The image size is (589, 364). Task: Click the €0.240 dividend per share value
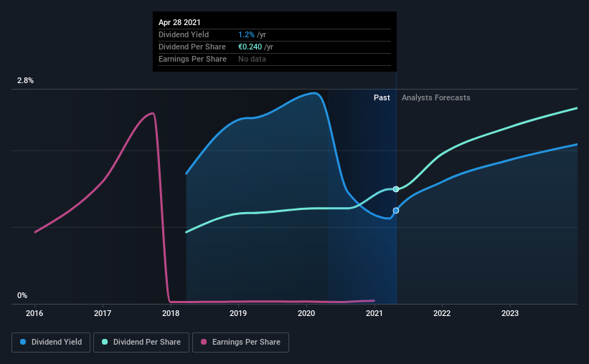pyautogui.click(x=250, y=47)
